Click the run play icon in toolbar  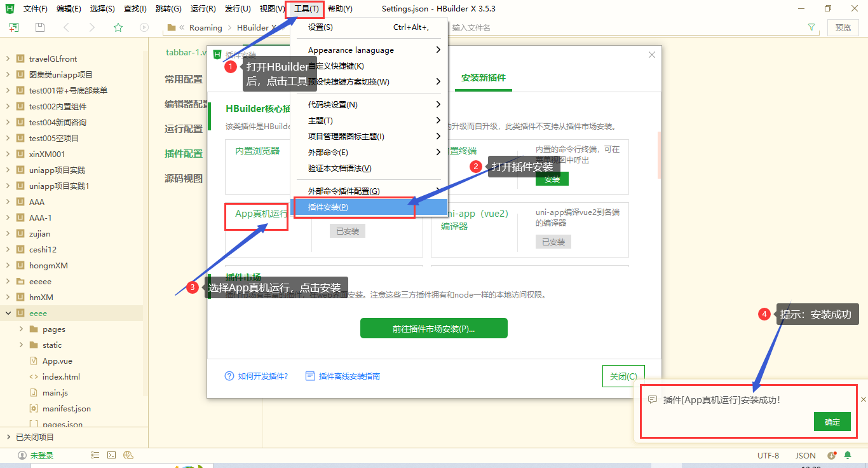point(144,27)
